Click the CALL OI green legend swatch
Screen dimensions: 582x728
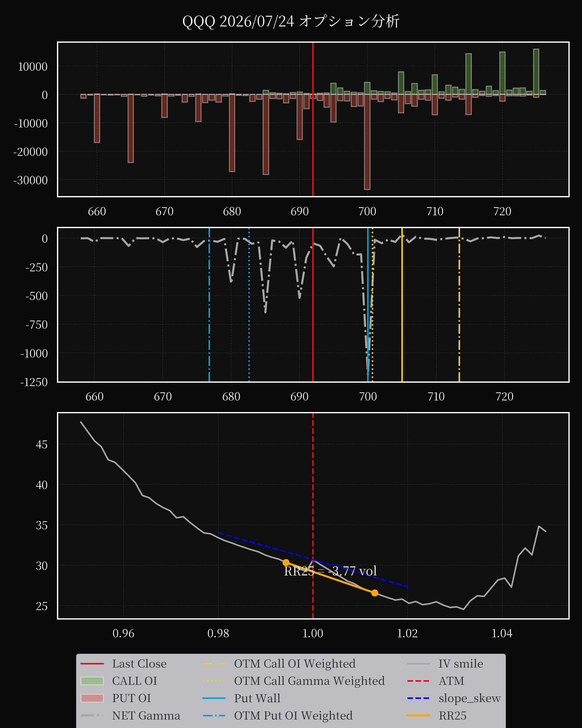click(92, 681)
